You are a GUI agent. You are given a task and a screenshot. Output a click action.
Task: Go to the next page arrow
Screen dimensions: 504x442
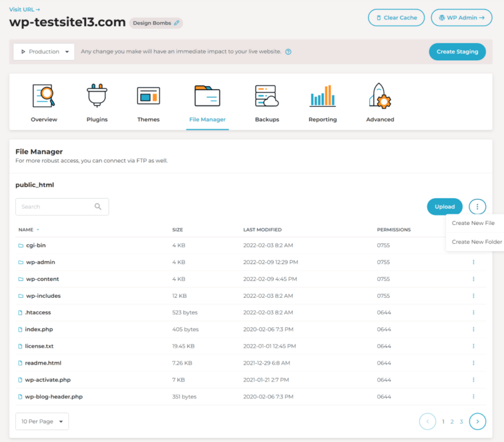477,421
